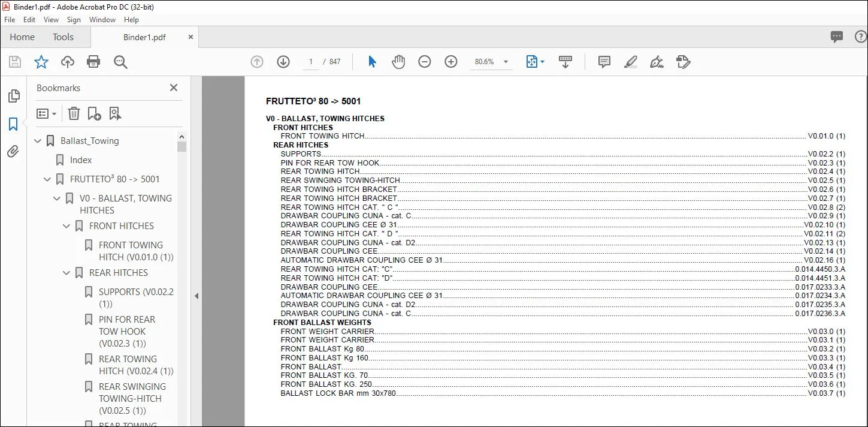
Task: Select the arrow Selection tool
Action: click(372, 62)
